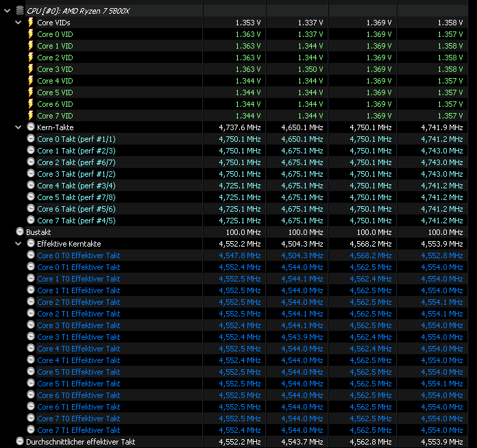Click the 1.358 V value in Core VIDs row
Viewport: 477px width, 448px height.
450,23
